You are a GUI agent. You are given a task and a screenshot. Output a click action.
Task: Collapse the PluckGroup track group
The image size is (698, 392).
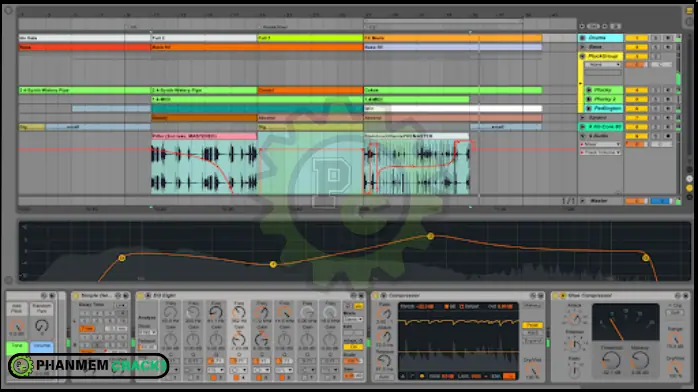click(x=582, y=56)
